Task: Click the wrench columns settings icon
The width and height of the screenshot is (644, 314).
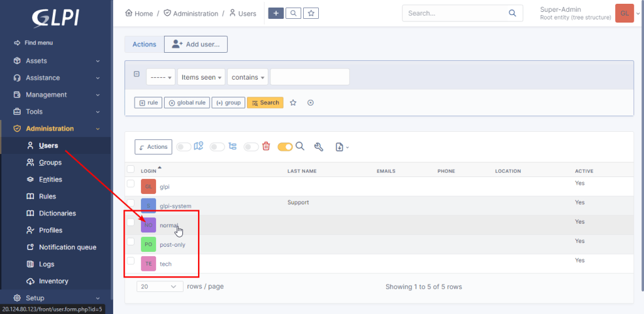Action: click(x=318, y=147)
